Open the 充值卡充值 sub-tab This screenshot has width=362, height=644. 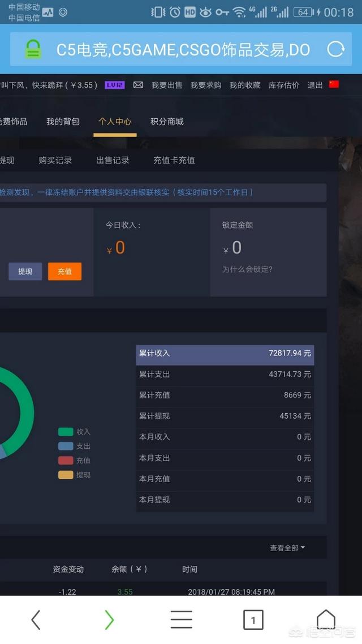point(174,160)
